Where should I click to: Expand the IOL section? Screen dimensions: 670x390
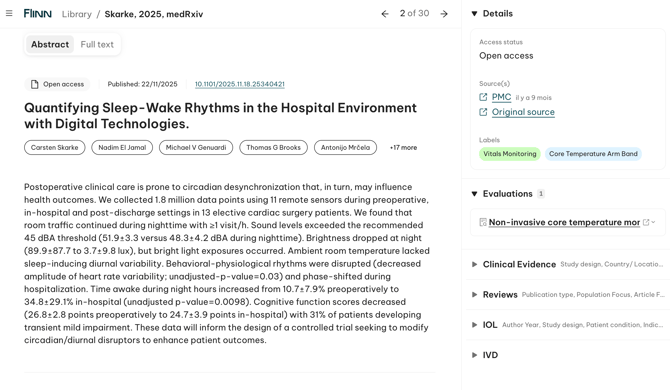tap(474, 325)
